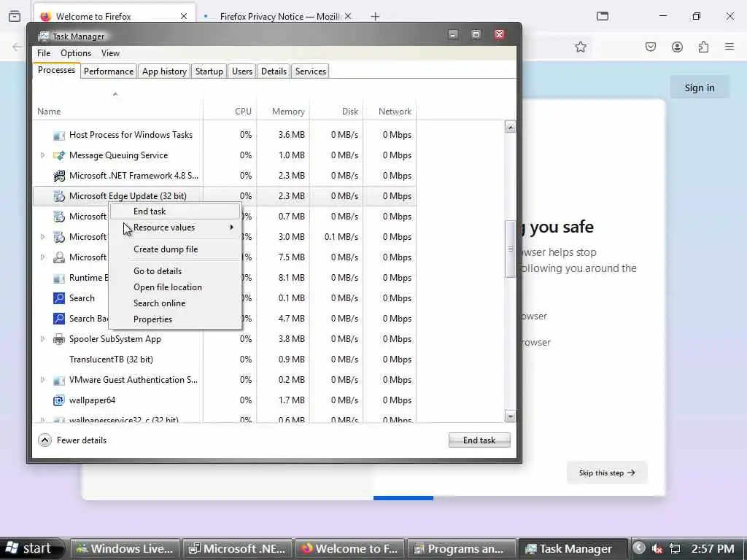The width and height of the screenshot is (747, 560).
Task: Collapse view with Fewer details
Action: pos(72,440)
